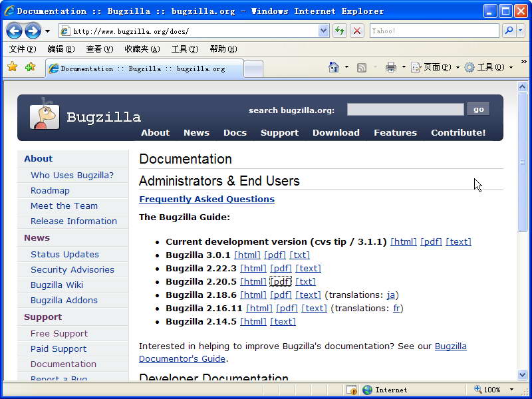532x399 pixels.
Task: Click the search bugzilla.org text field
Action: click(x=405, y=110)
